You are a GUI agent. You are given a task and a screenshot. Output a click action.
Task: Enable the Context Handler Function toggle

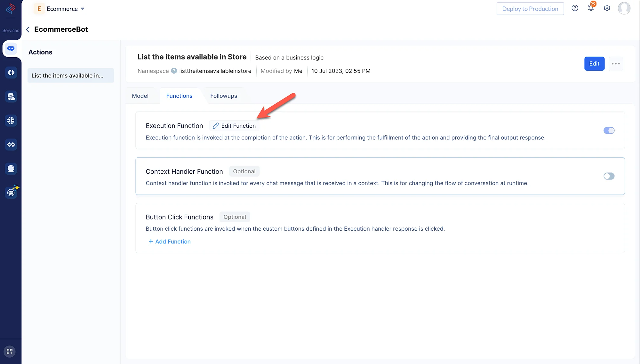pyautogui.click(x=609, y=176)
